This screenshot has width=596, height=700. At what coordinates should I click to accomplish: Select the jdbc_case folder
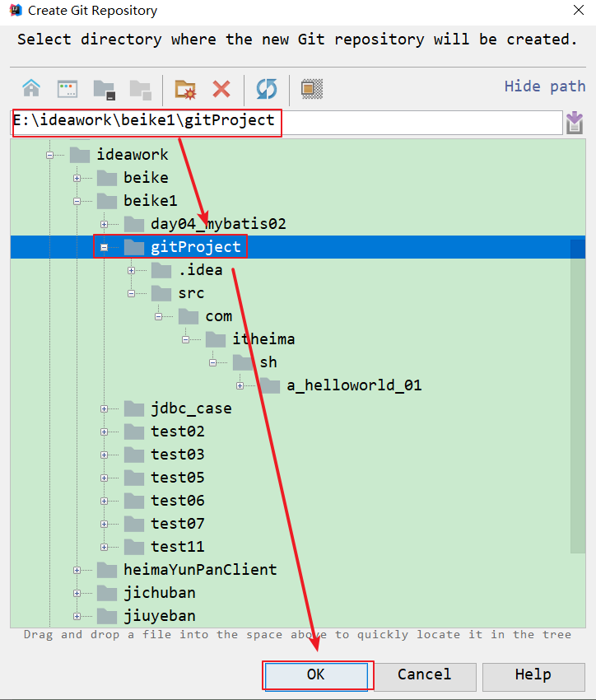190,408
